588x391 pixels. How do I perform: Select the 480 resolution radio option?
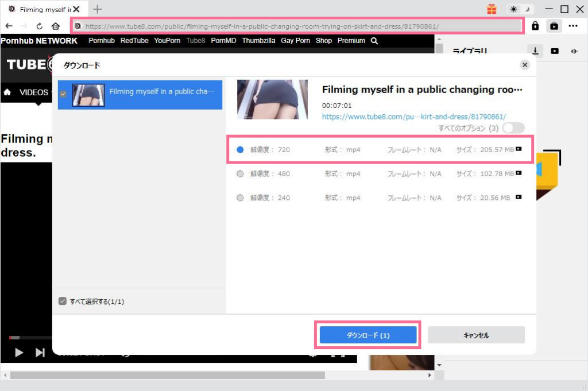[x=240, y=174]
